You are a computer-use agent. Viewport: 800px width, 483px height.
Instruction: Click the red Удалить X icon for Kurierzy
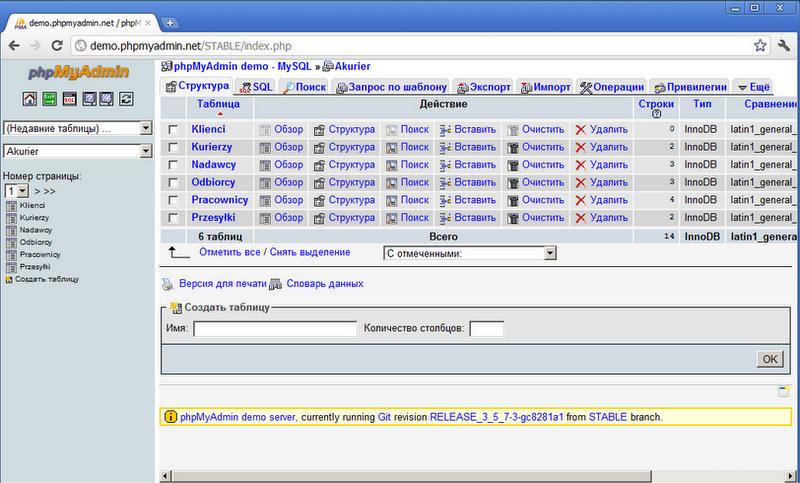(581, 148)
